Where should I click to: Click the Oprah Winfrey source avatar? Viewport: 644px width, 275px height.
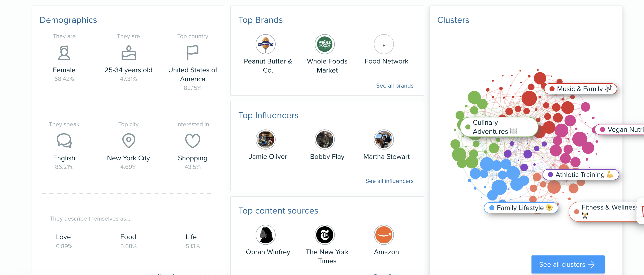tap(265, 235)
